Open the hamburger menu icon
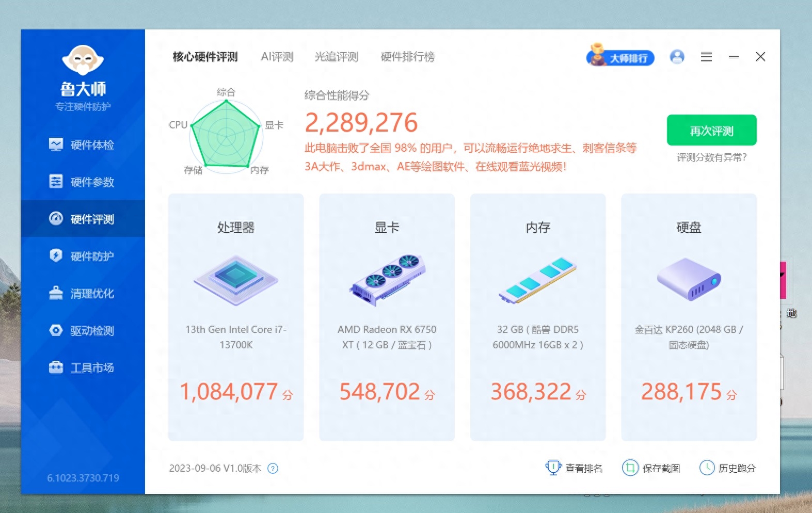 tap(706, 57)
